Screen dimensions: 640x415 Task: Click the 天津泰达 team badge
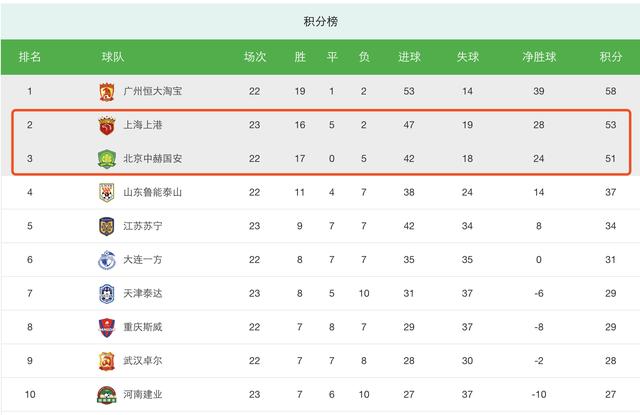point(107,293)
